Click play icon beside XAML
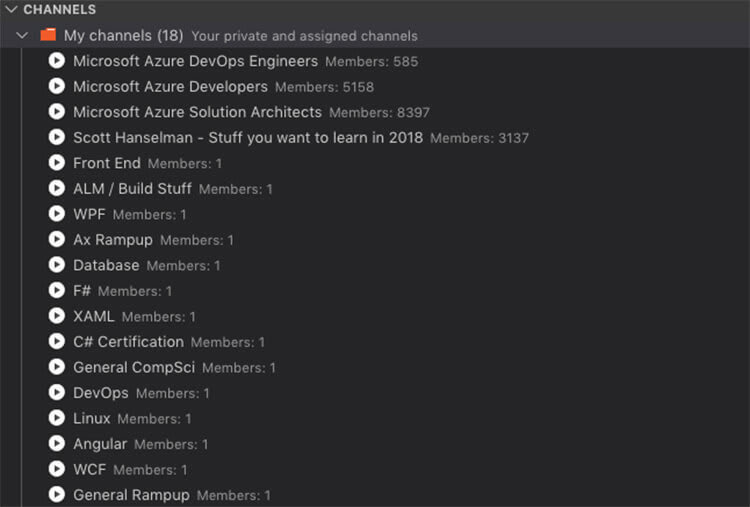750x507 pixels. (x=56, y=316)
